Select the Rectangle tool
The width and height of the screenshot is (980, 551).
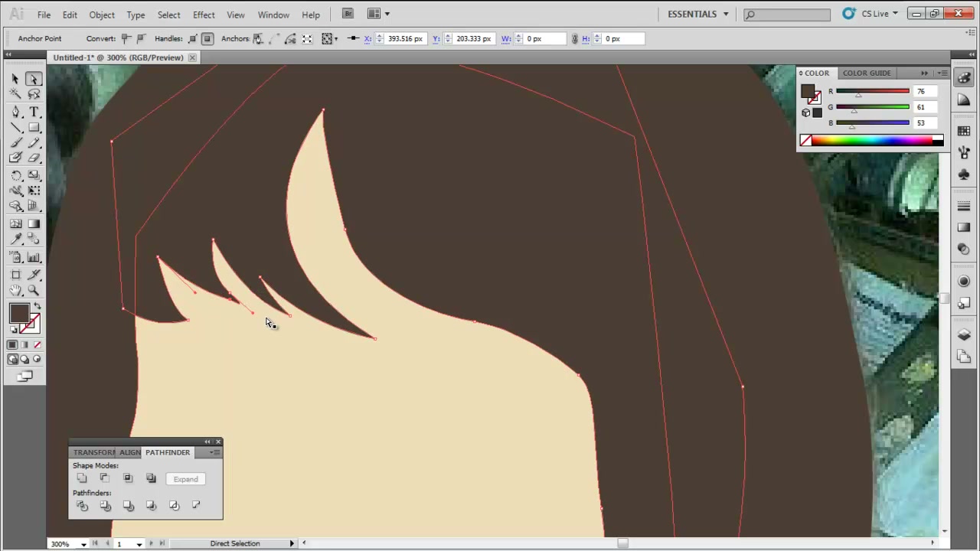tap(34, 127)
